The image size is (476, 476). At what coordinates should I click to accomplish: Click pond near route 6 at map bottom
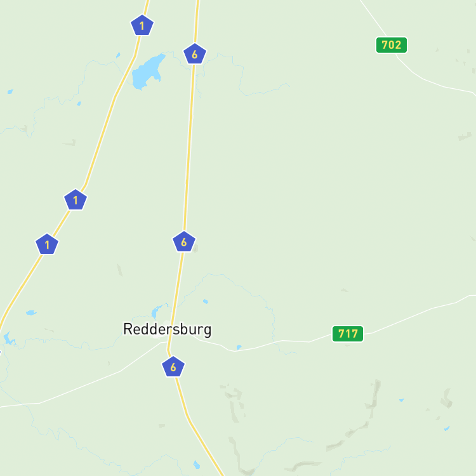[197, 465]
